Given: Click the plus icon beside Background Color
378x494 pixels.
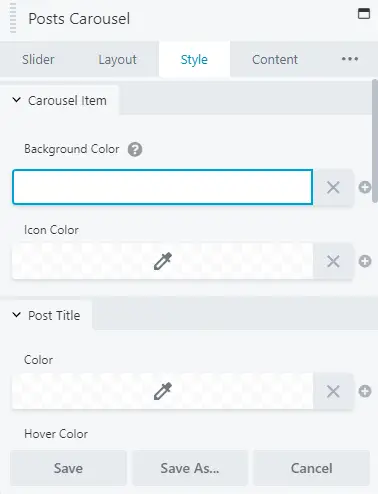Looking at the screenshot, I should click(365, 187).
